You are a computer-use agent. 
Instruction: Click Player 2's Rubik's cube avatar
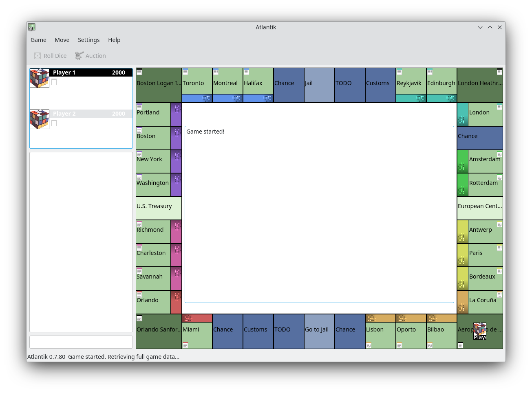click(x=40, y=119)
